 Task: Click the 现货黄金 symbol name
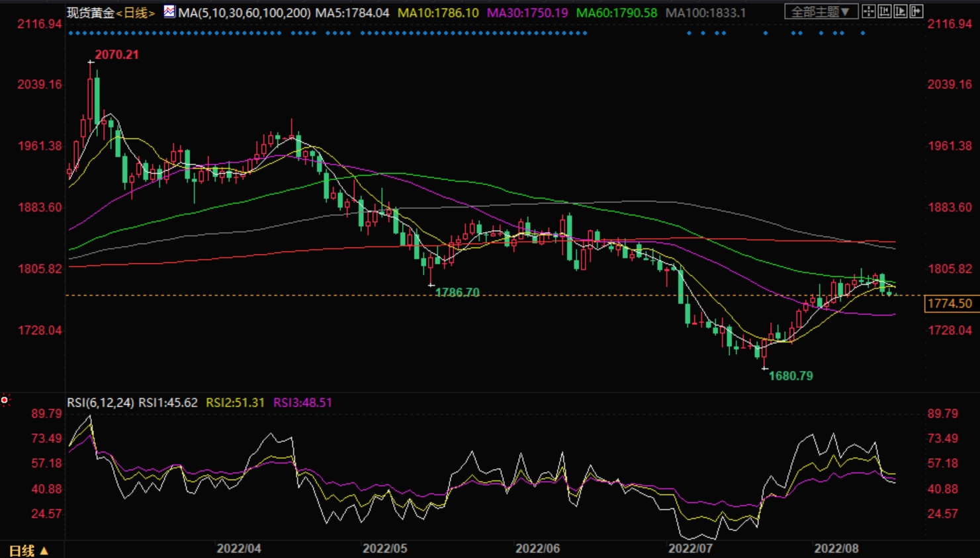click(91, 13)
